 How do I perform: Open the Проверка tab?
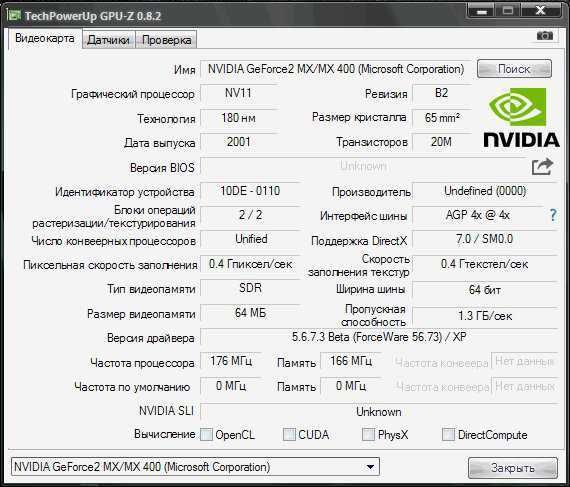point(166,40)
